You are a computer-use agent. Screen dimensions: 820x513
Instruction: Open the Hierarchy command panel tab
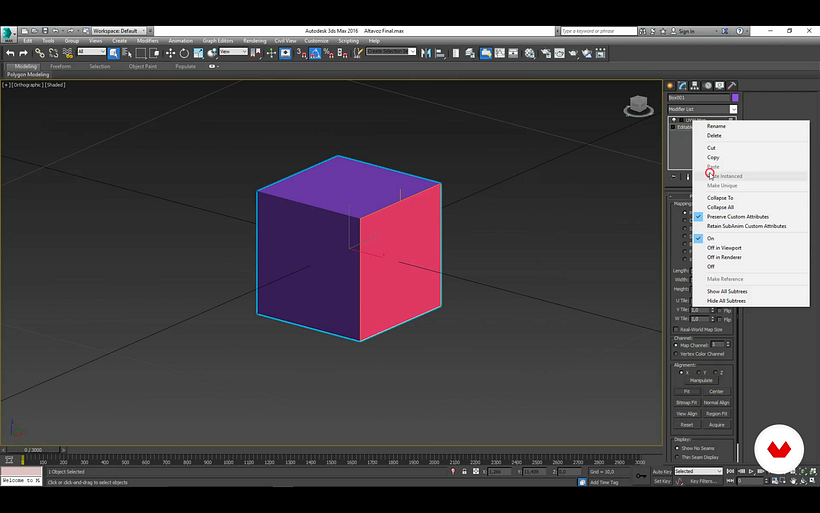694,86
